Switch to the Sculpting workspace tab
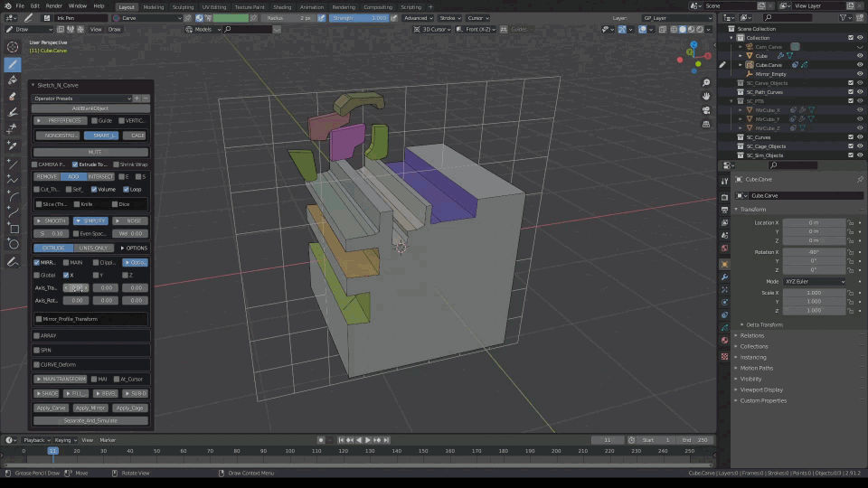The width and height of the screenshot is (868, 488). pos(183,6)
